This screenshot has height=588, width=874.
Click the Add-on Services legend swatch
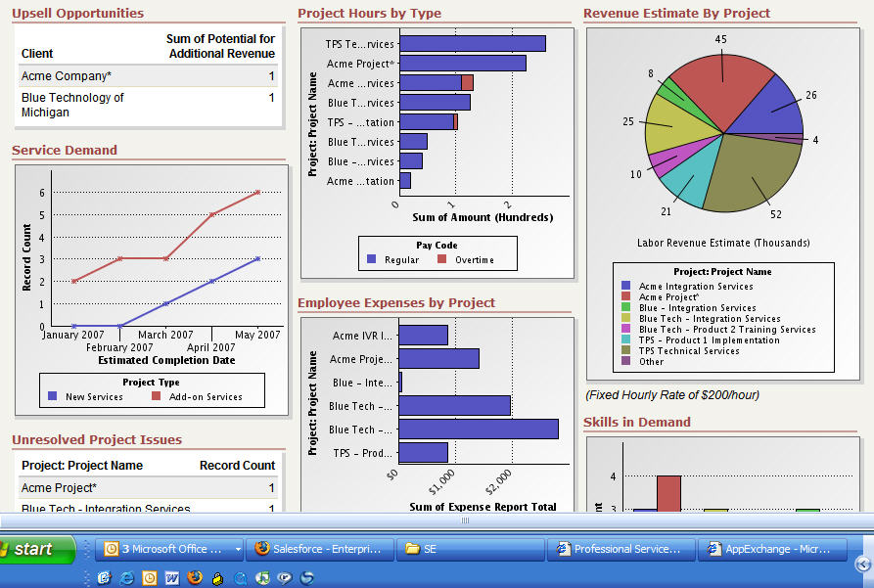pos(156,395)
